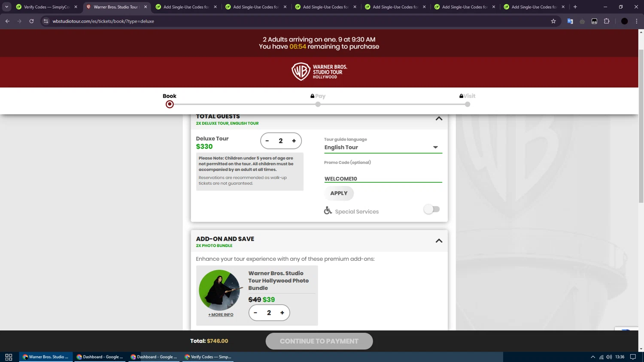Screen dimensions: 644x362
Task: Click Deluxe Tour $330 price
Action: coord(204,147)
